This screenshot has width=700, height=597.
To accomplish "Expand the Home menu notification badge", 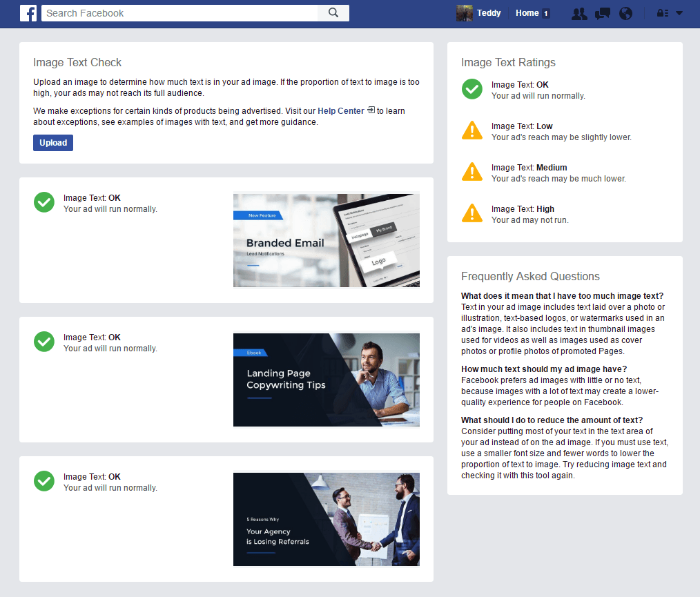I will click(x=545, y=12).
